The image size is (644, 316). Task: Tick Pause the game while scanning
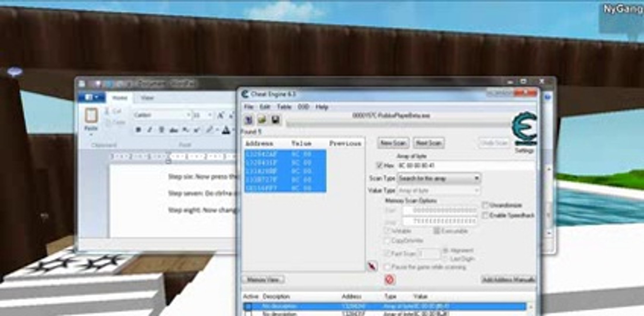point(387,267)
